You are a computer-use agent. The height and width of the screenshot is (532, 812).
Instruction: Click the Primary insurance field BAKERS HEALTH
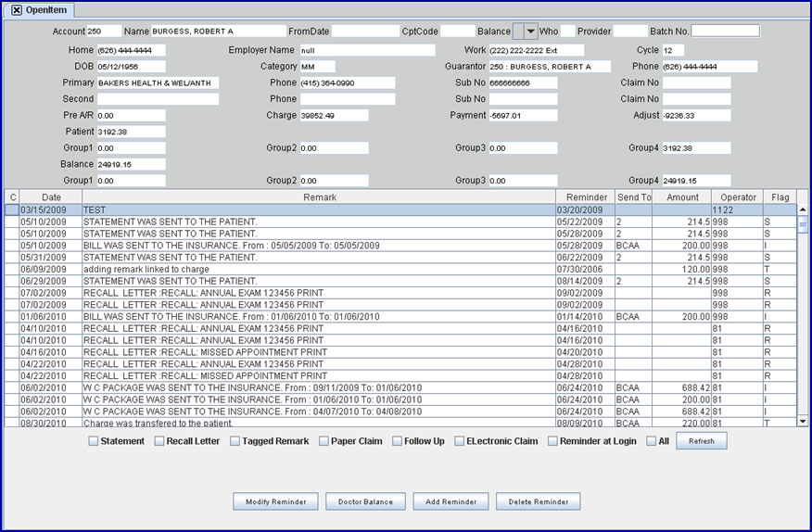158,82
